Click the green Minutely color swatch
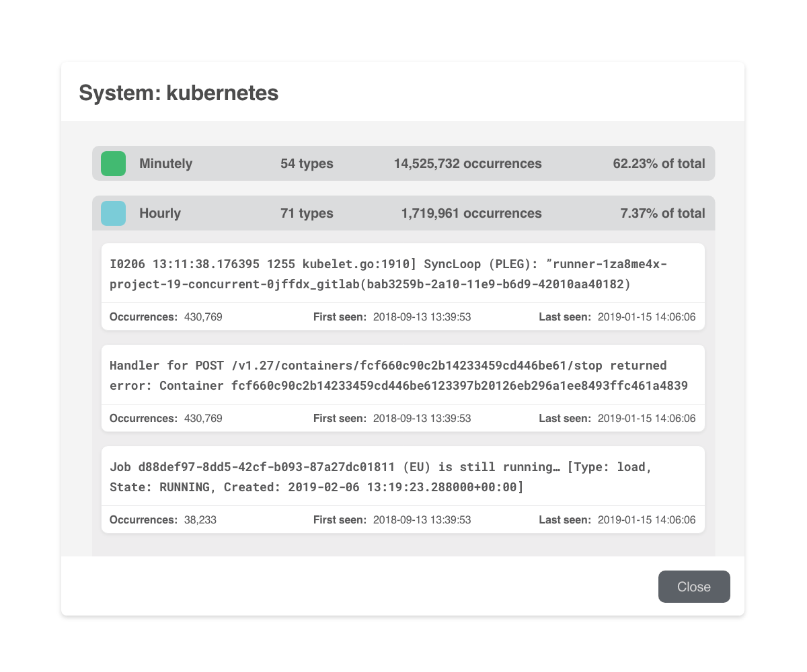Screen dimensions: 807x672 (113, 163)
